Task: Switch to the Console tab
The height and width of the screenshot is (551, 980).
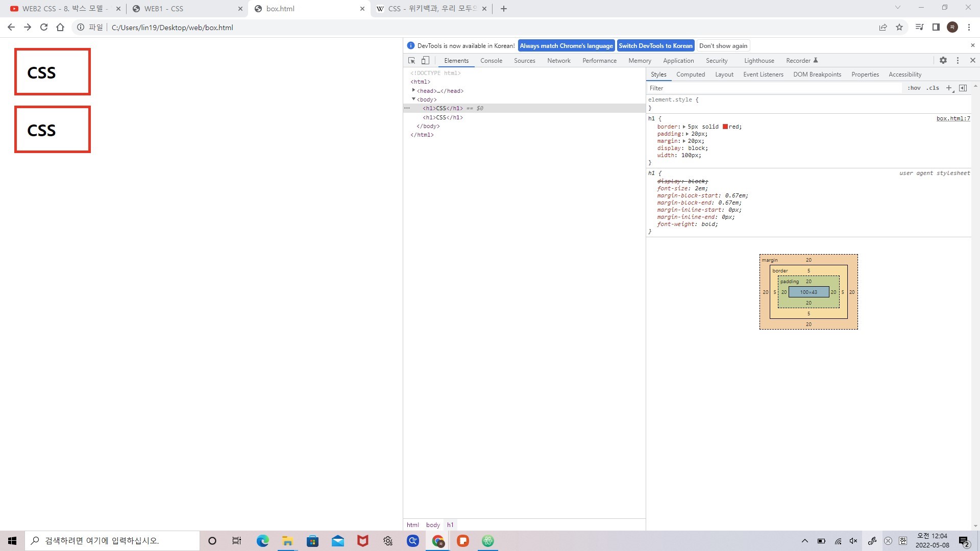Action: (491, 60)
